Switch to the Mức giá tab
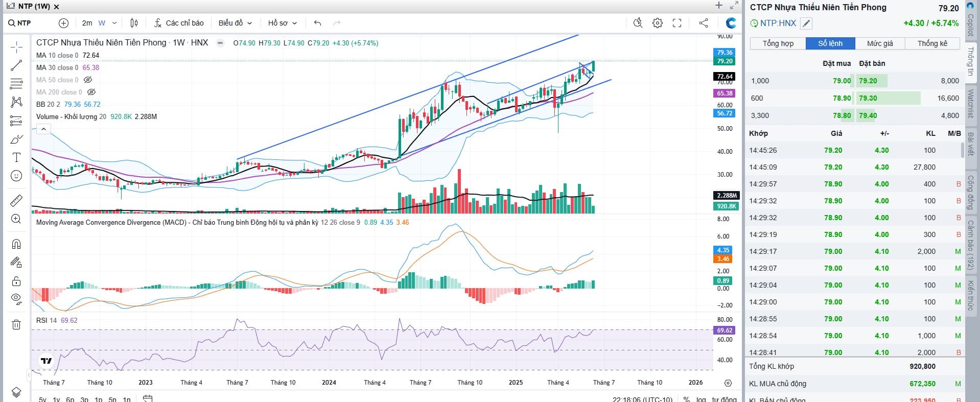The height and width of the screenshot is (402, 980). click(x=880, y=43)
